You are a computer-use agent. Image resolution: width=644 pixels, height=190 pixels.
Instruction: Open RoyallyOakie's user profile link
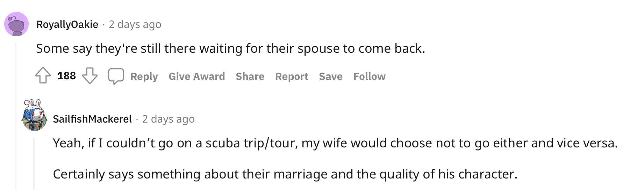tap(67, 24)
